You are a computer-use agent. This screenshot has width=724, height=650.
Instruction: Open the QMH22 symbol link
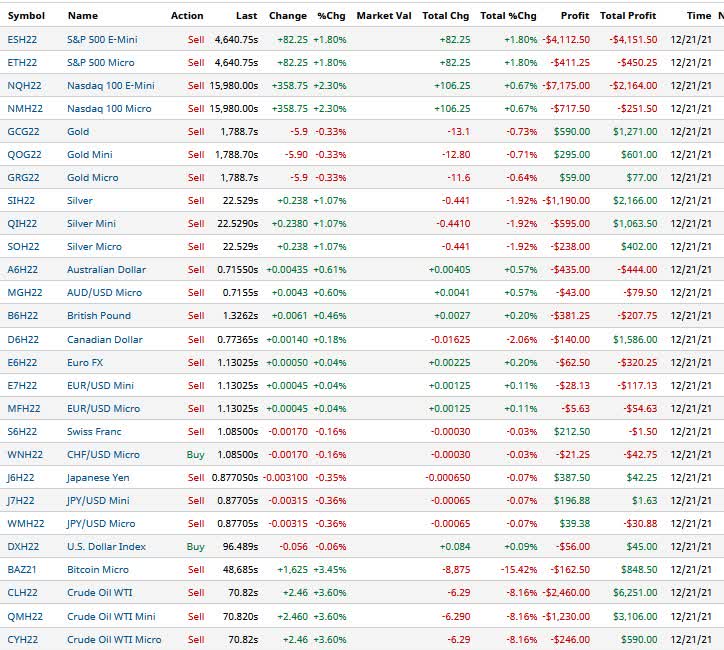pyautogui.click(x=25, y=617)
